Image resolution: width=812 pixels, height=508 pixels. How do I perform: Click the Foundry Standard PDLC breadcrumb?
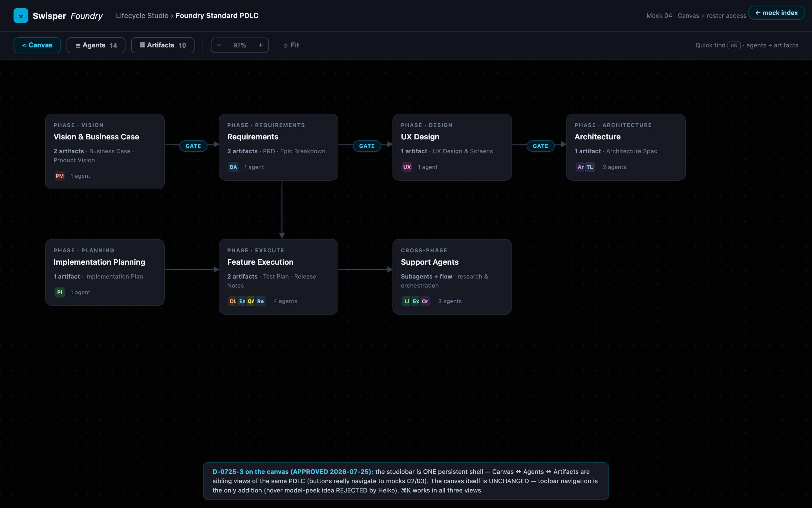(x=217, y=16)
